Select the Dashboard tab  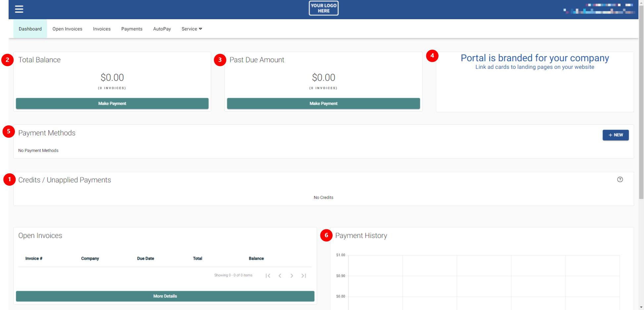point(30,29)
